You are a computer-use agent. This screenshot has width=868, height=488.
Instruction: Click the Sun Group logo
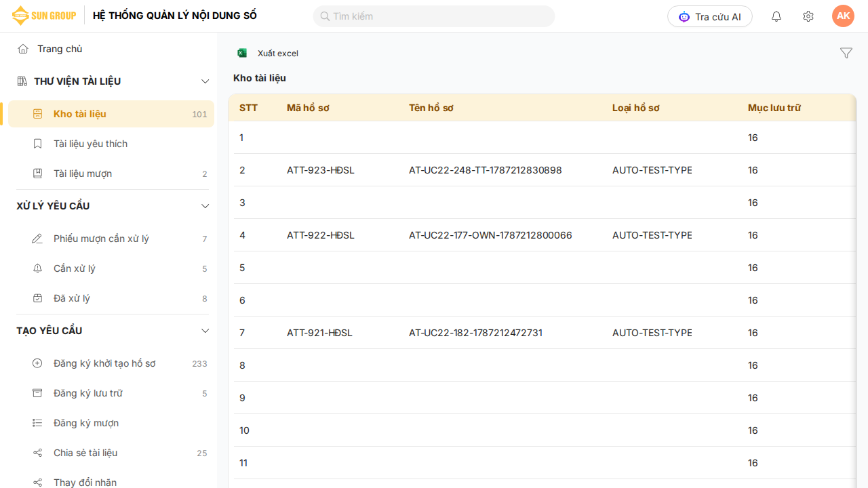(x=44, y=16)
